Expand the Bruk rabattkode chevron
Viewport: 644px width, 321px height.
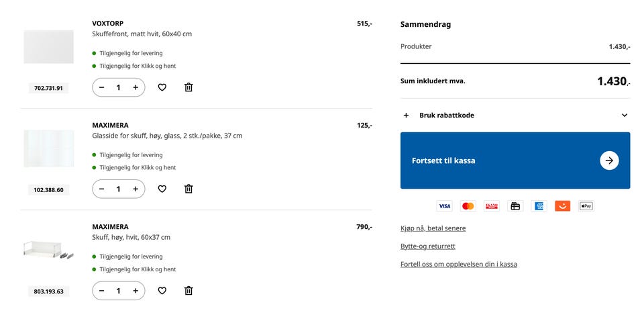tap(624, 116)
